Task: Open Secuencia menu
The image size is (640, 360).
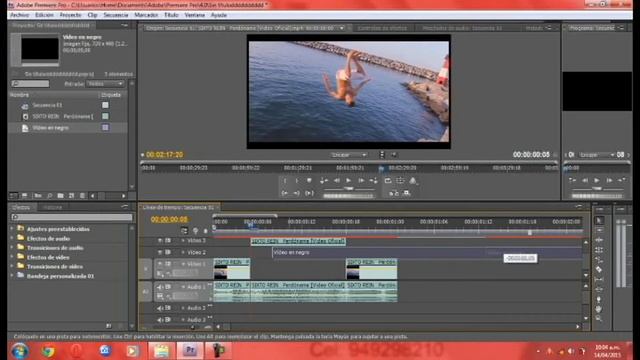Action: point(116,15)
